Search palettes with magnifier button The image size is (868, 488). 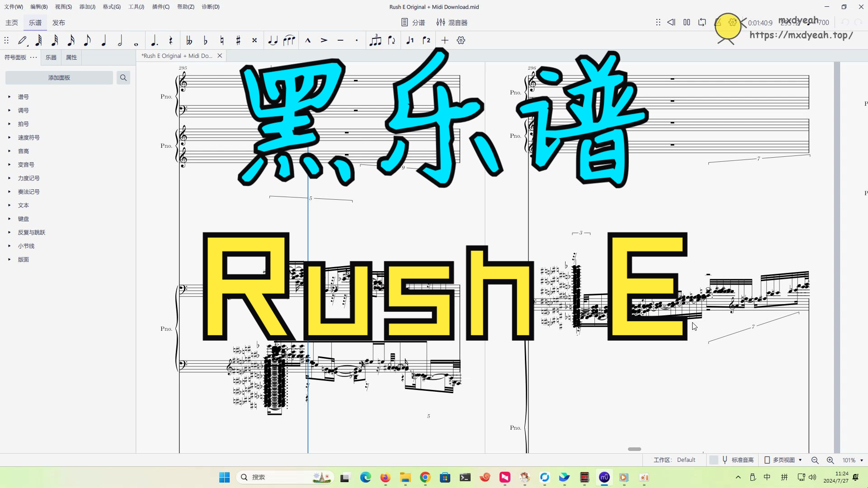[123, 78]
